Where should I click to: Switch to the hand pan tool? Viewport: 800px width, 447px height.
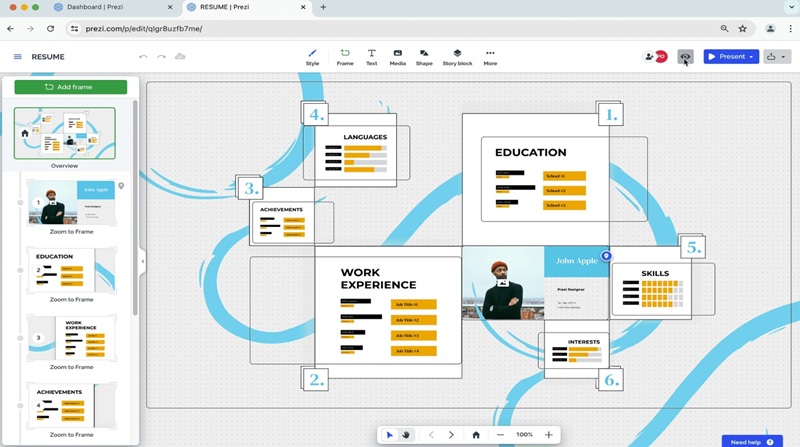click(406, 435)
